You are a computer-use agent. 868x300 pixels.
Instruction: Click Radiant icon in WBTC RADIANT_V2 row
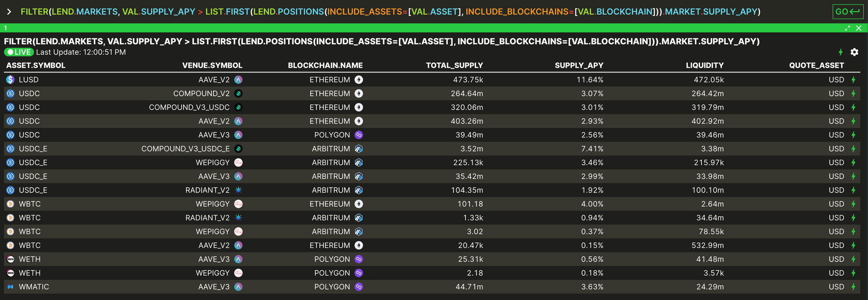[238, 218]
